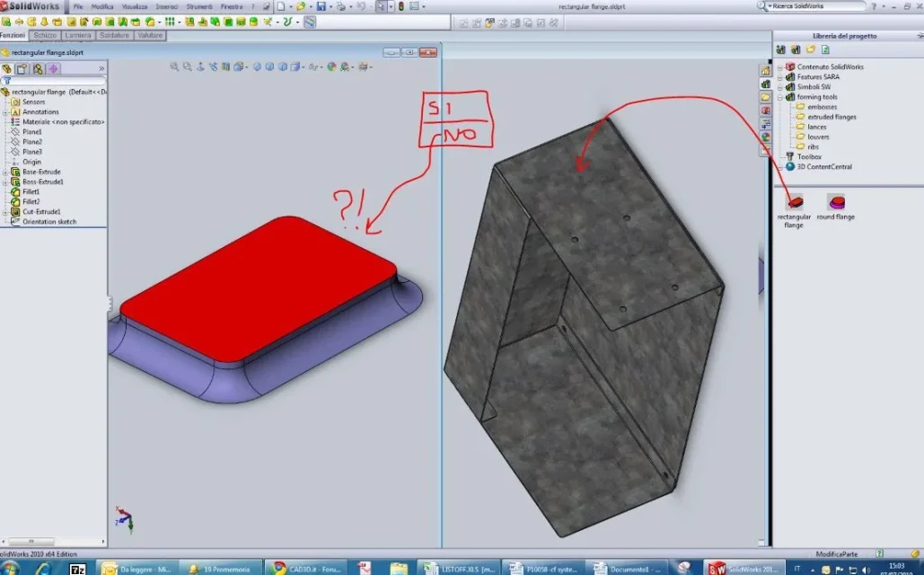This screenshot has height=575, width=924.
Task: Click the Reference Geometry icon
Action: point(268,22)
